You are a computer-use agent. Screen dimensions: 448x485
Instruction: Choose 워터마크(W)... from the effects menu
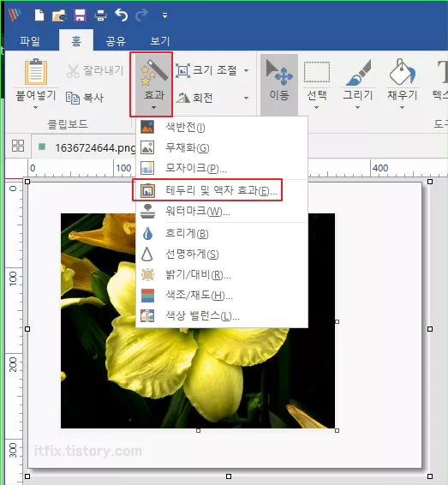[x=222, y=211]
